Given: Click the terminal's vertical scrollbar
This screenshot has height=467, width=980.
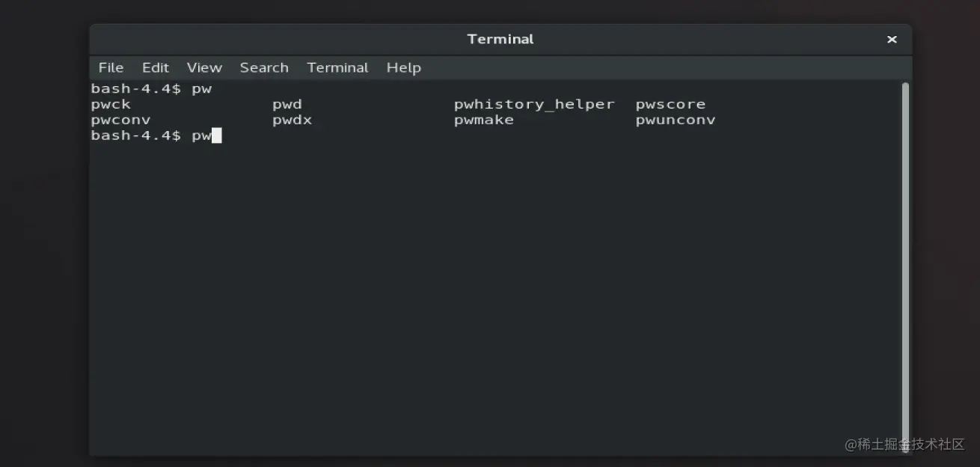Looking at the screenshot, I should coord(905,262).
